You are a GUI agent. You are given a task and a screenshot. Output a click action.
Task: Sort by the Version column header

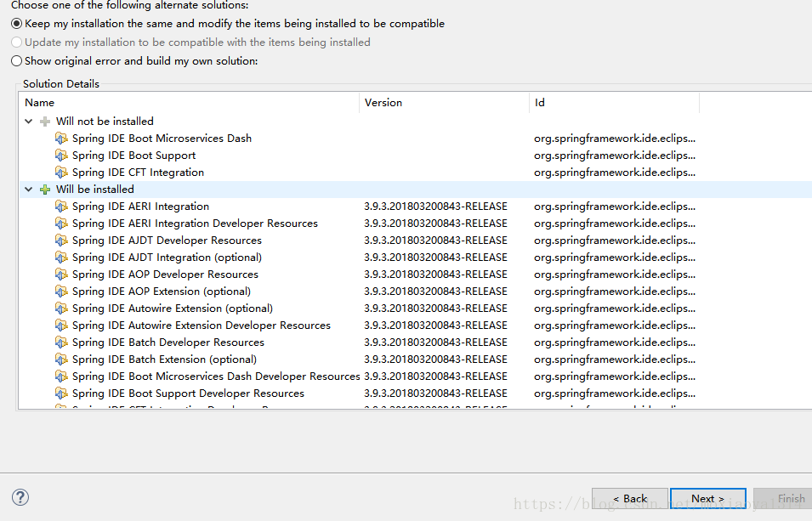pyautogui.click(x=445, y=103)
